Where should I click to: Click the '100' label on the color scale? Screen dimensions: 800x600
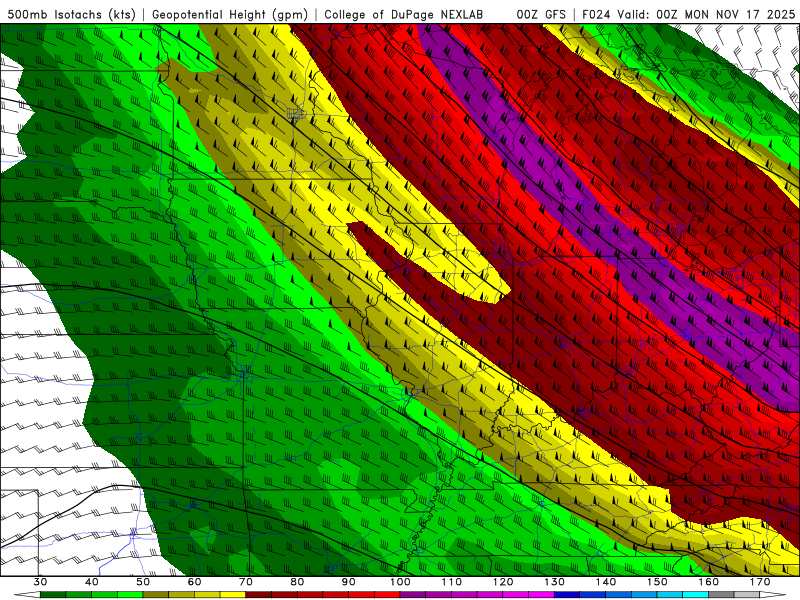(x=400, y=582)
